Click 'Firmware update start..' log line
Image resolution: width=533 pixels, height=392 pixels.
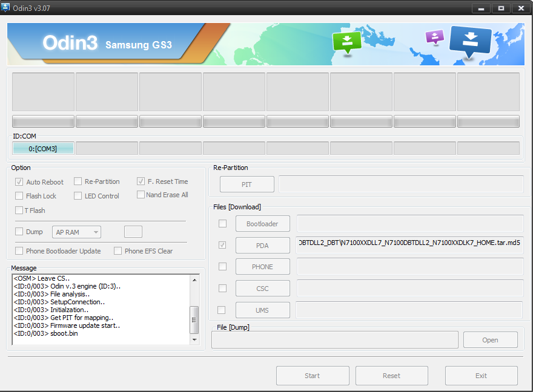(67, 325)
